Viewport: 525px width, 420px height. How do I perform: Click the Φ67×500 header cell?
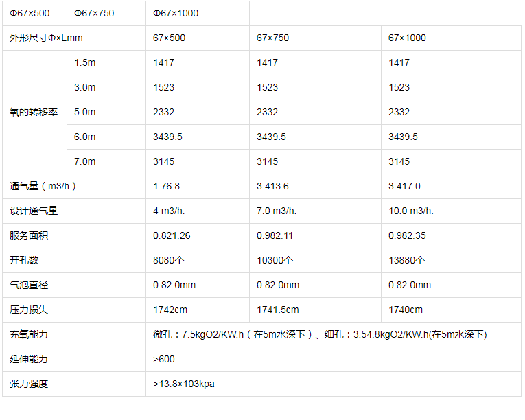point(34,14)
